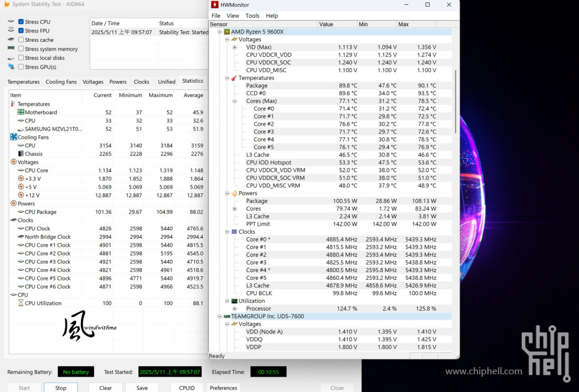This screenshot has width=579, height=392.
Task: Click the AIDA64 flame icon in title bar
Action: [x=6, y=4]
